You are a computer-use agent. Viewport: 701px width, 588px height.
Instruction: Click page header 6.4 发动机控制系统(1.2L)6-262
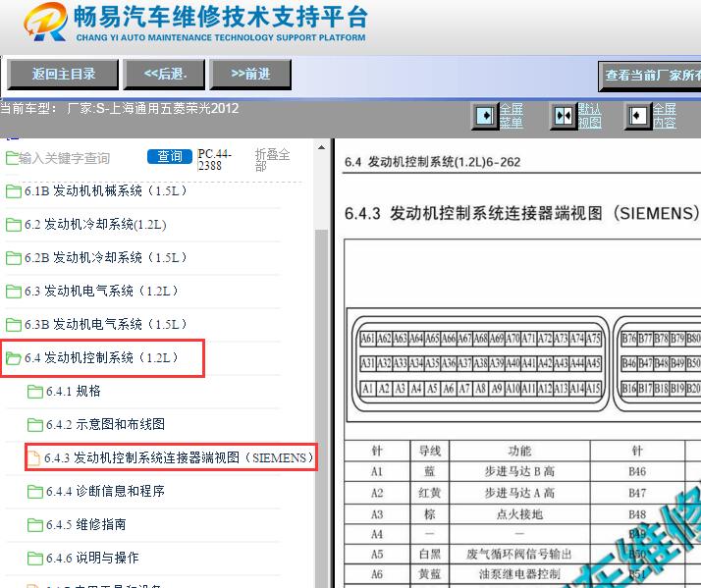click(432, 162)
